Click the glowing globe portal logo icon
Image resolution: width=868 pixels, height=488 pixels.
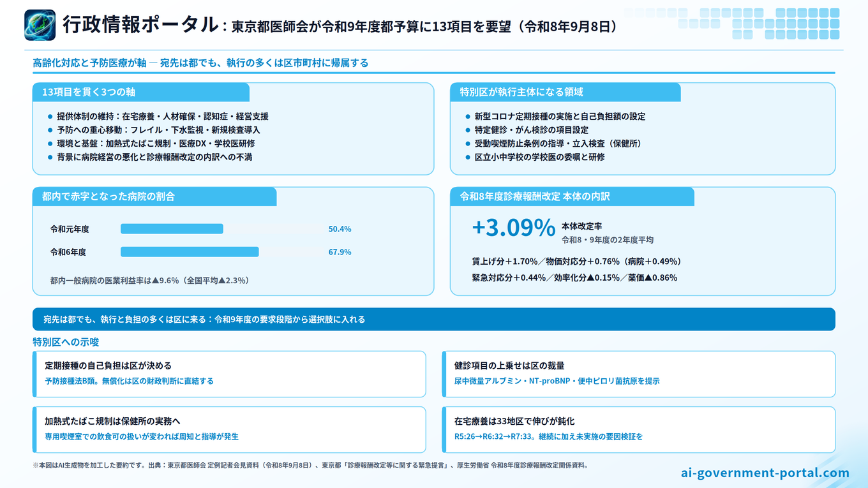40,25
